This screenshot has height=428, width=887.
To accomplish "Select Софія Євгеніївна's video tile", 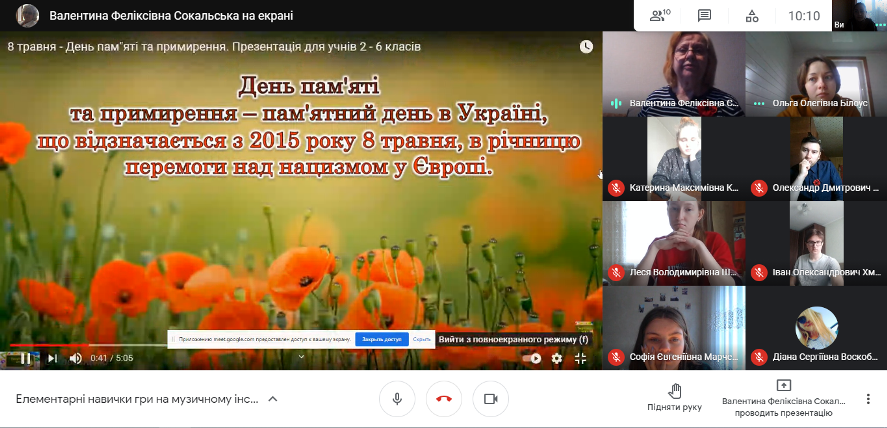I will coord(674,328).
